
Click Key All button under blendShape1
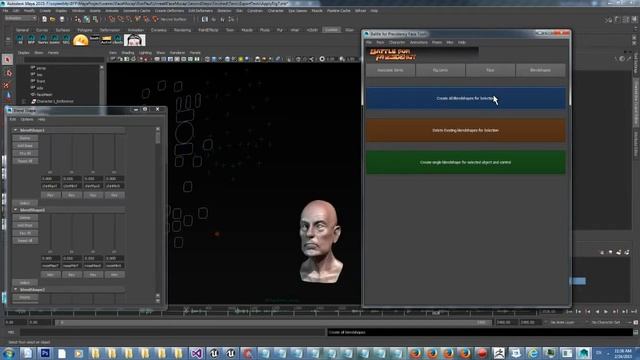[25, 153]
